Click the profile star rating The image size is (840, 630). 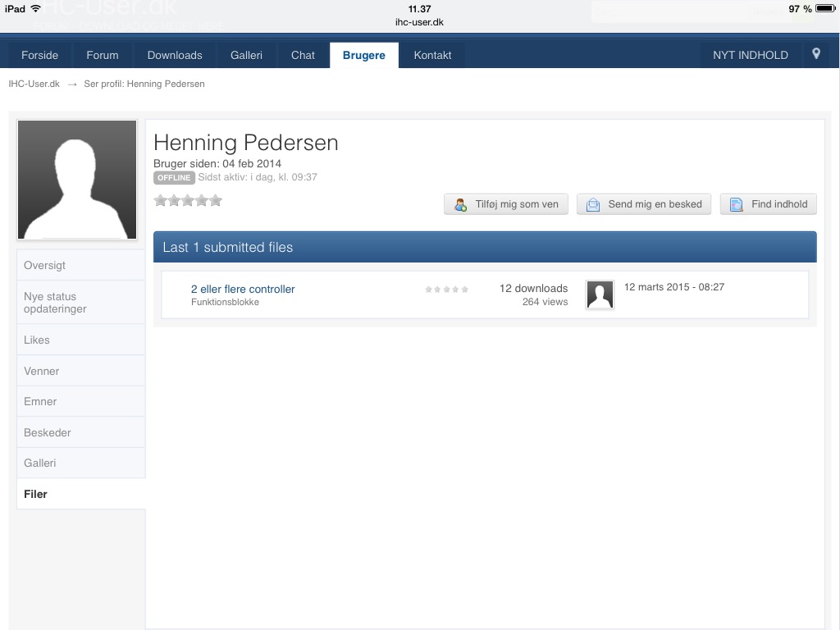188,200
